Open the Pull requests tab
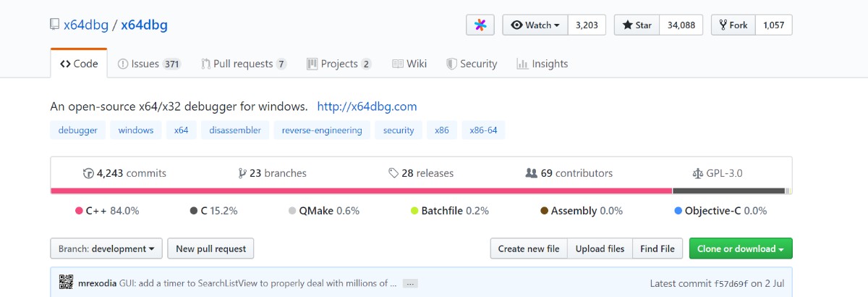868x297 pixels. click(244, 64)
